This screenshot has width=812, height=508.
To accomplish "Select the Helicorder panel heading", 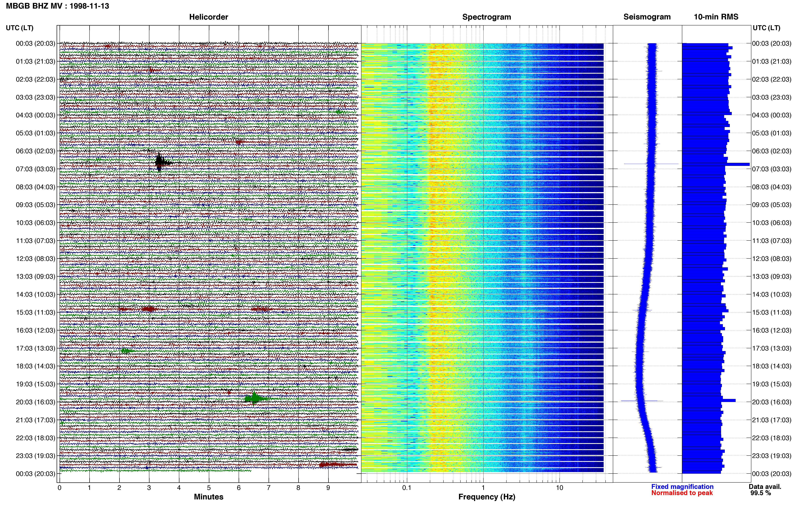I will tap(209, 17).
